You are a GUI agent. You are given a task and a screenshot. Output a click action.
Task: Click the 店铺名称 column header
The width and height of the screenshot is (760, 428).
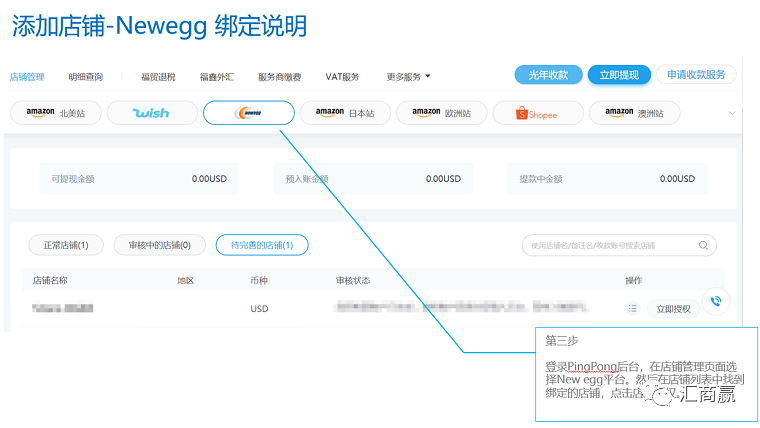point(50,280)
